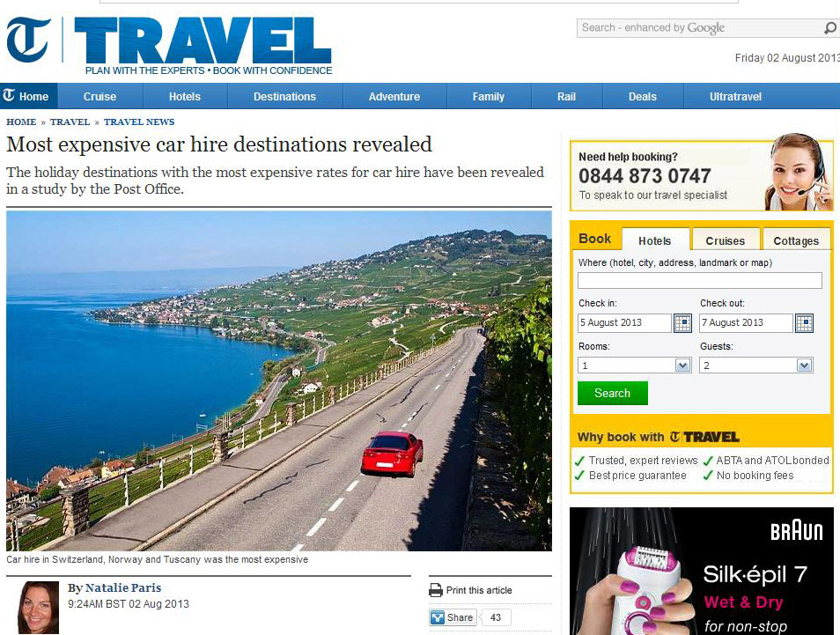This screenshot has width=840, height=635.
Task: Select the Cruises booking tab
Action: click(725, 240)
